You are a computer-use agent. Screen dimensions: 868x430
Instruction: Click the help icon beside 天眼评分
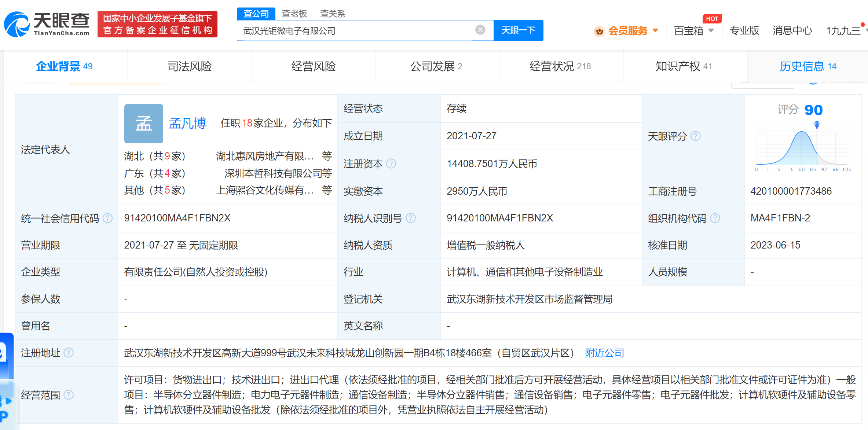[x=696, y=136]
